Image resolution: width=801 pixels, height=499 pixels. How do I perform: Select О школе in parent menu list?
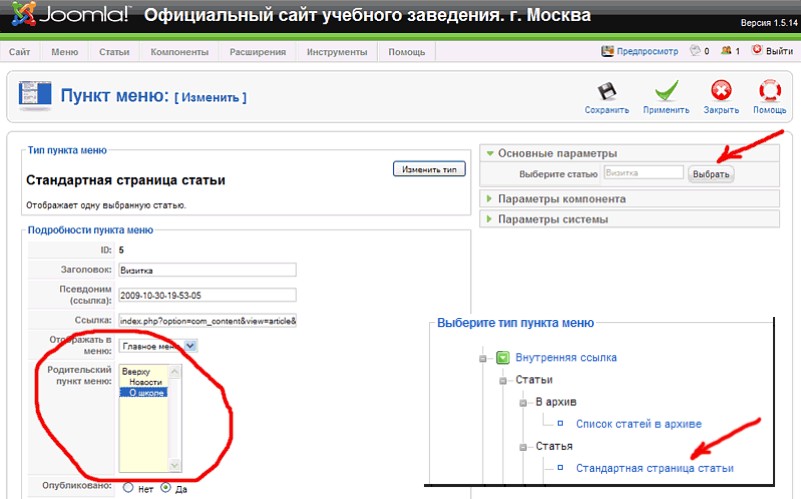(x=146, y=392)
